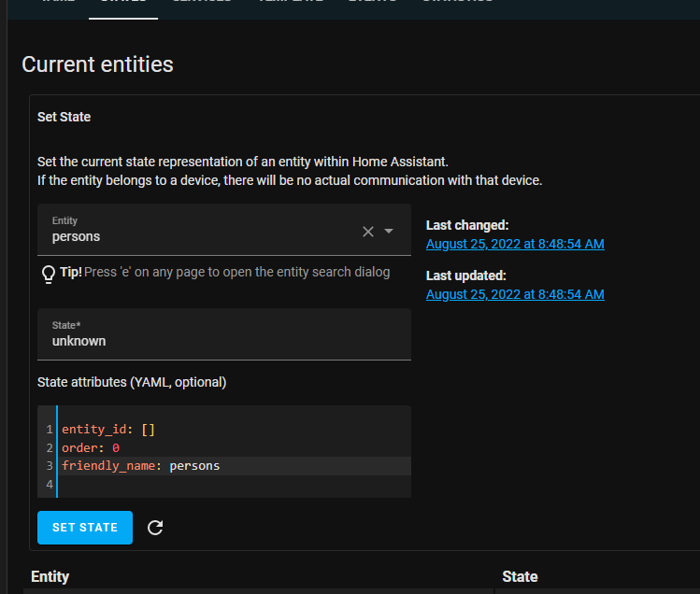Click the Entity field showing 'persons'

click(x=196, y=236)
